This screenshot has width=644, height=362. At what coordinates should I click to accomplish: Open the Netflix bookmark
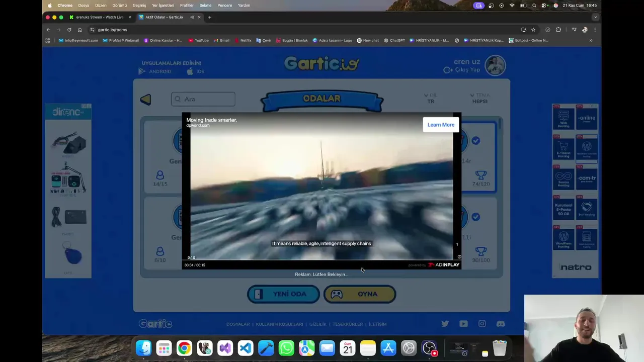point(243,40)
